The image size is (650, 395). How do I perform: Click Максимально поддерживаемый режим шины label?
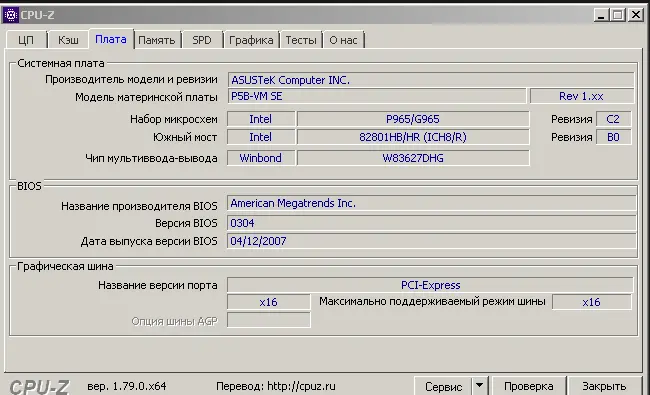[432, 302]
